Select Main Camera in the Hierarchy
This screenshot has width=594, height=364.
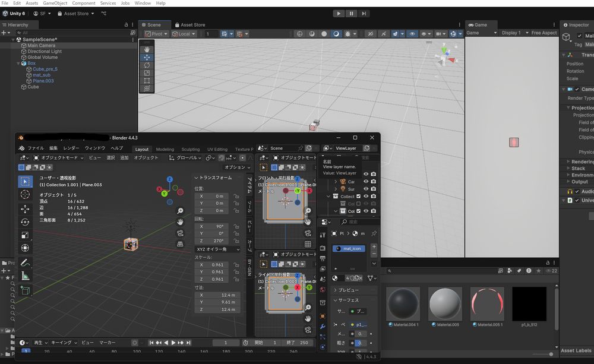click(41, 46)
